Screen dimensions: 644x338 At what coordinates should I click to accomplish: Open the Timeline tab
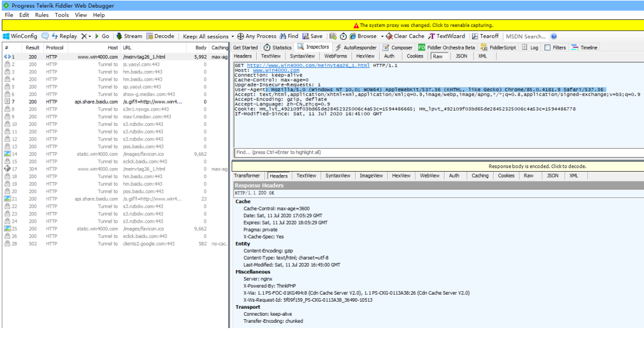point(584,47)
